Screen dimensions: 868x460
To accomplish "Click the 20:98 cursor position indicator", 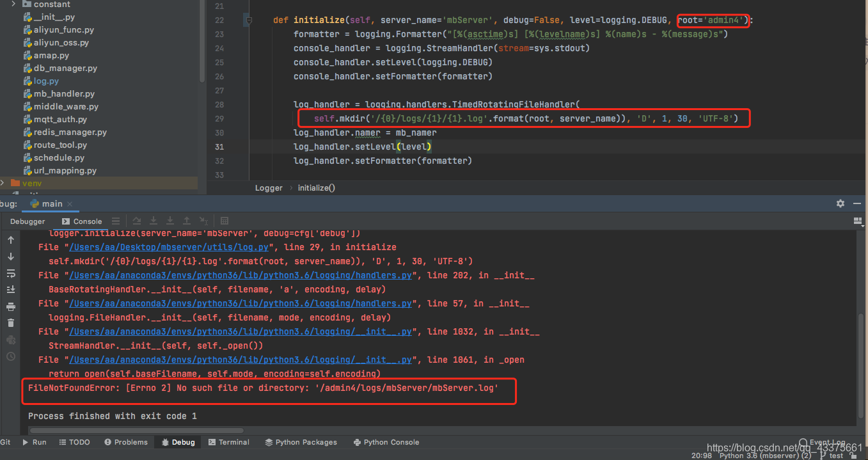I will (701, 456).
